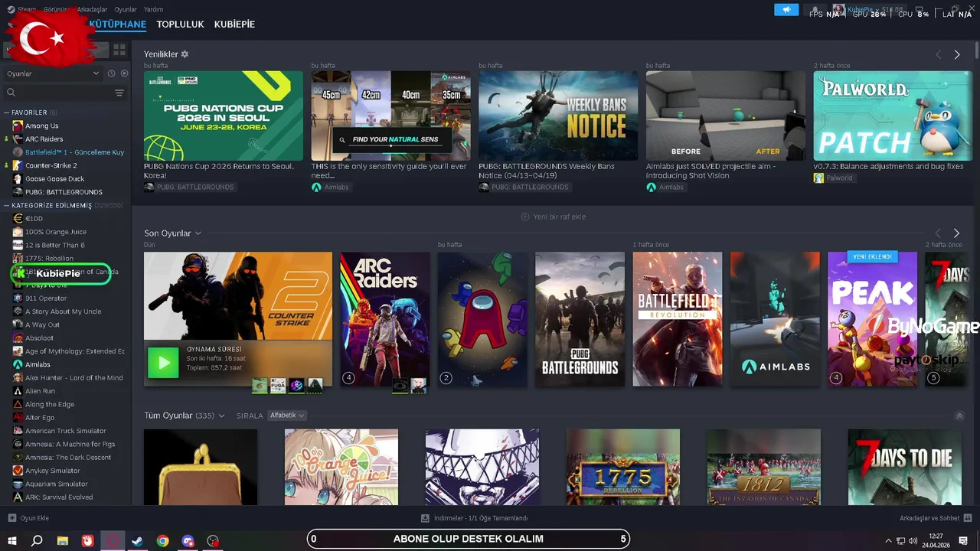
Task: Select PUBG: BATTLEGROUNDS in the sidebar
Action: [64, 192]
